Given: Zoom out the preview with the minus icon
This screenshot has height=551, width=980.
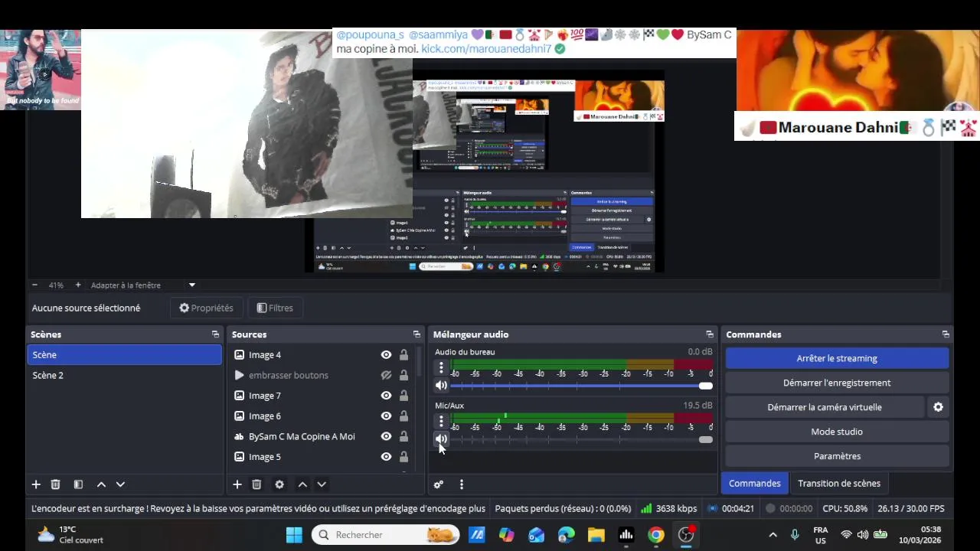Looking at the screenshot, I should click(x=34, y=285).
